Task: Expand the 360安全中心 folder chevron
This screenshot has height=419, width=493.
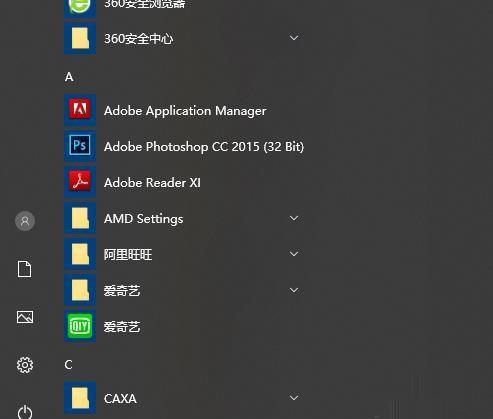Action: tap(294, 38)
